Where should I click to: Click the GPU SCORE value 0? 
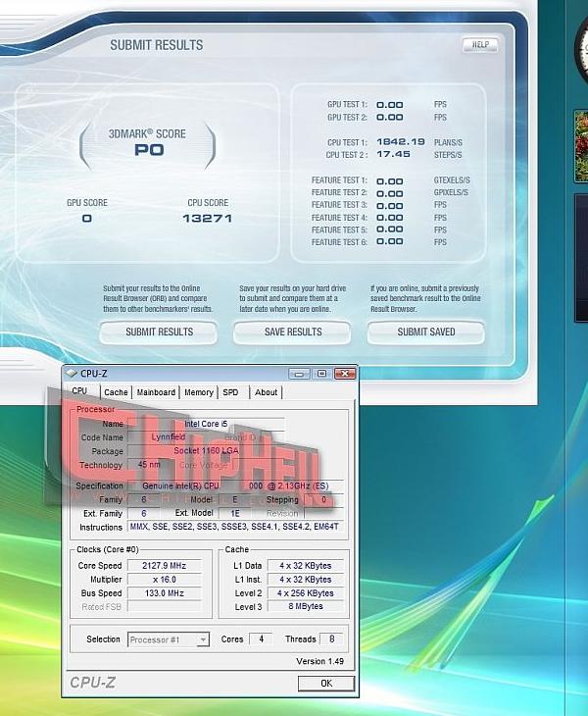(x=86, y=219)
